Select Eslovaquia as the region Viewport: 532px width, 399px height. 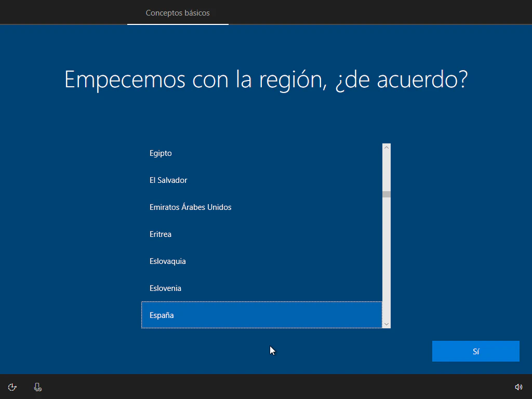tap(167, 261)
